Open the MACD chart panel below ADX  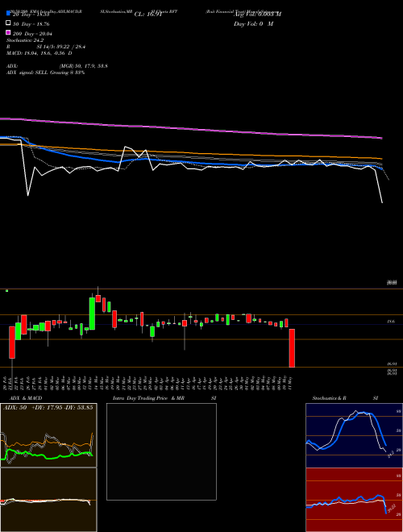48,500
